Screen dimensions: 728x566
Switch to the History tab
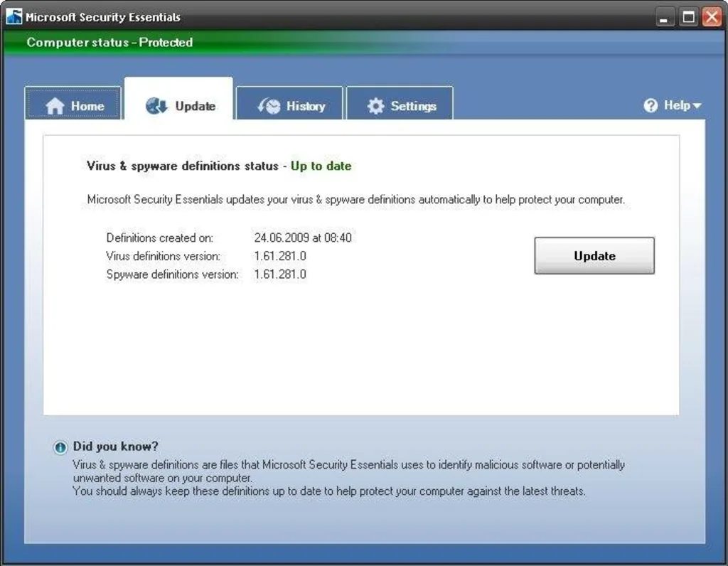[x=290, y=104]
